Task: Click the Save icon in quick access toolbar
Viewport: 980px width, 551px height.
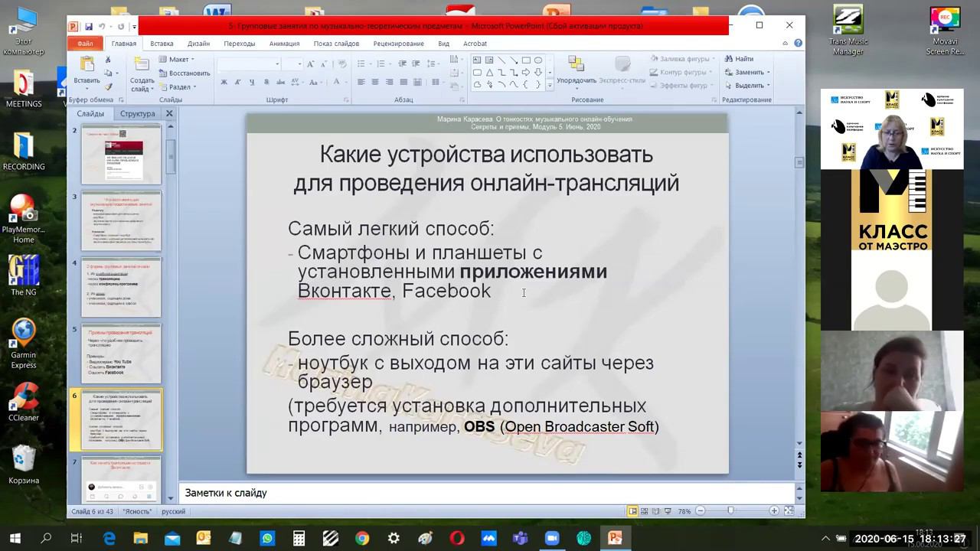Action: pos(89,26)
